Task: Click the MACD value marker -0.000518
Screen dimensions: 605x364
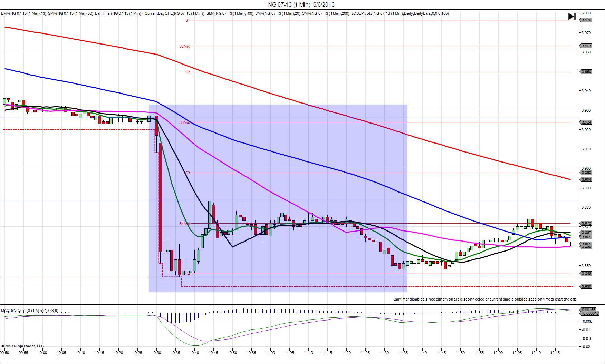Action: (x=590, y=313)
